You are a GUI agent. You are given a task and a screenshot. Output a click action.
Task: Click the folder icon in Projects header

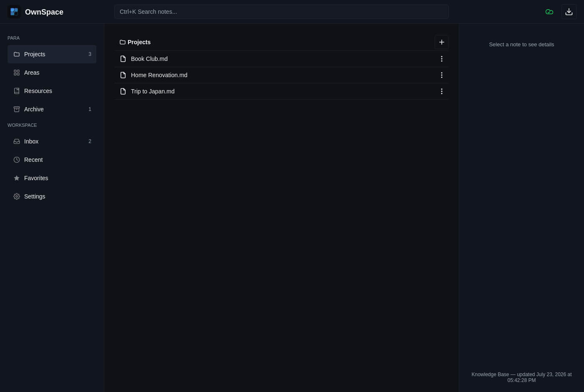coord(123,42)
